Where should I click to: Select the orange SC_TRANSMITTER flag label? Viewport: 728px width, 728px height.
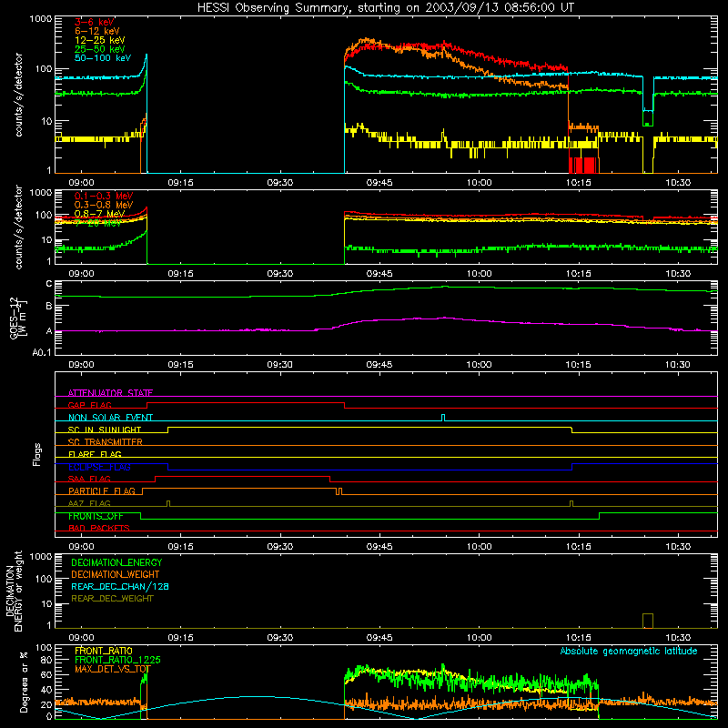pyautogui.click(x=105, y=442)
